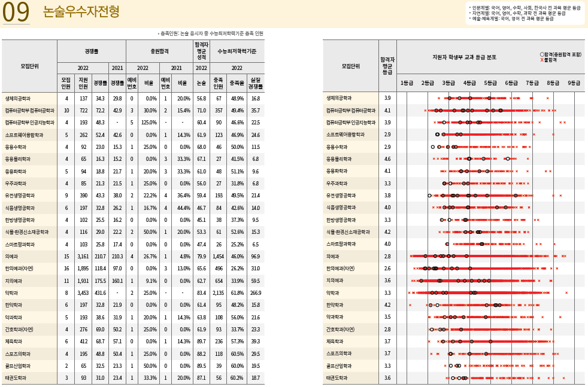This screenshot has width=588, height=387.
Task: Click 스포츠의학과 in the grade distribution chart
Action: tap(339, 354)
